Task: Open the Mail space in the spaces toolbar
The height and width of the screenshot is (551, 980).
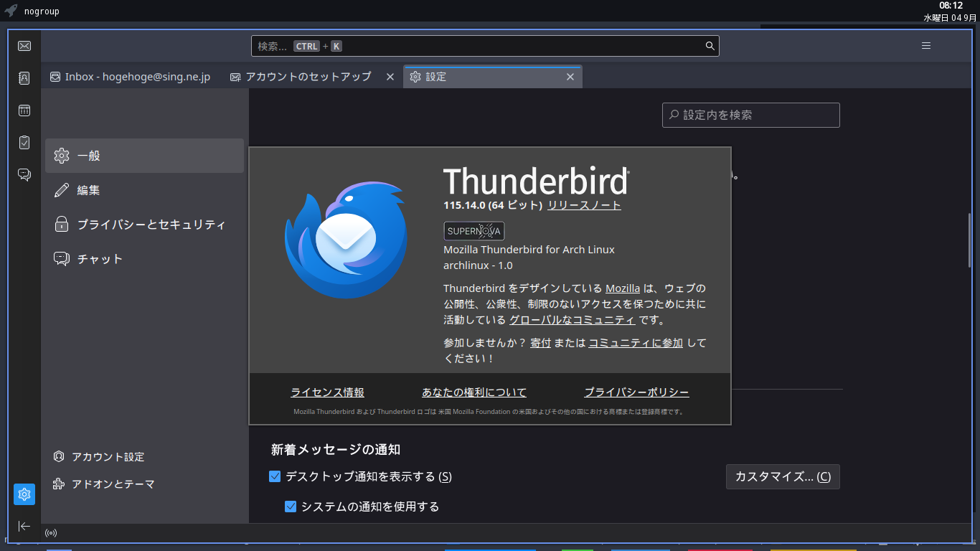Action: pyautogui.click(x=24, y=46)
